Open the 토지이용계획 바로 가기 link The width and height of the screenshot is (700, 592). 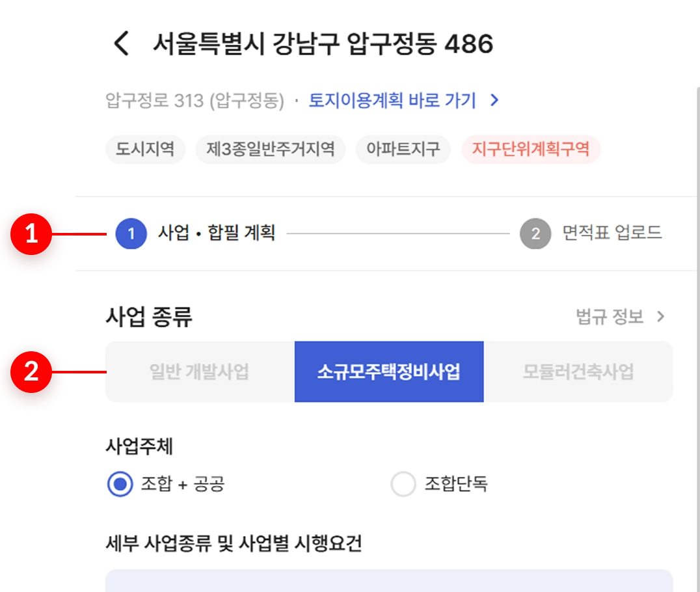click(x=392, y=100)
